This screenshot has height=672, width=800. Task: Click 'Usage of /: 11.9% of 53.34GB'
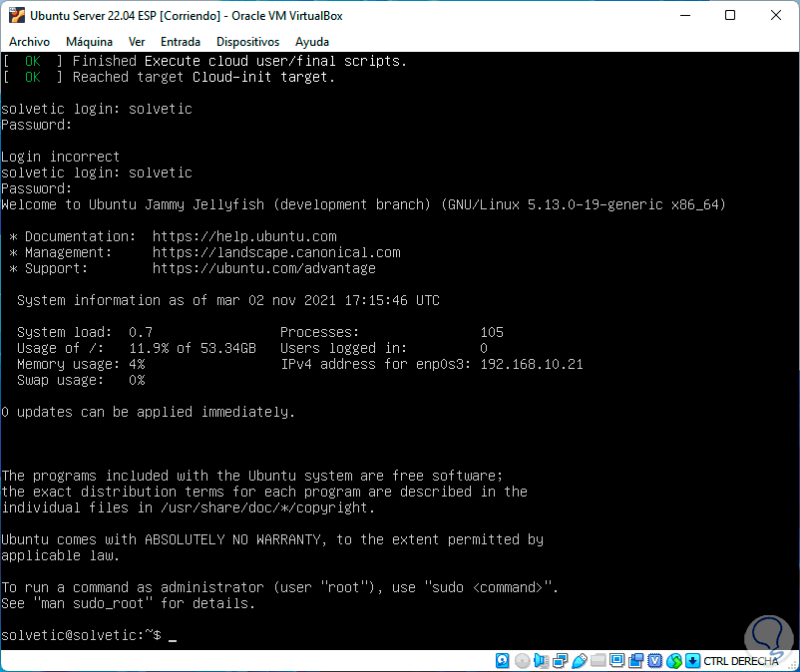coord(137,348)
